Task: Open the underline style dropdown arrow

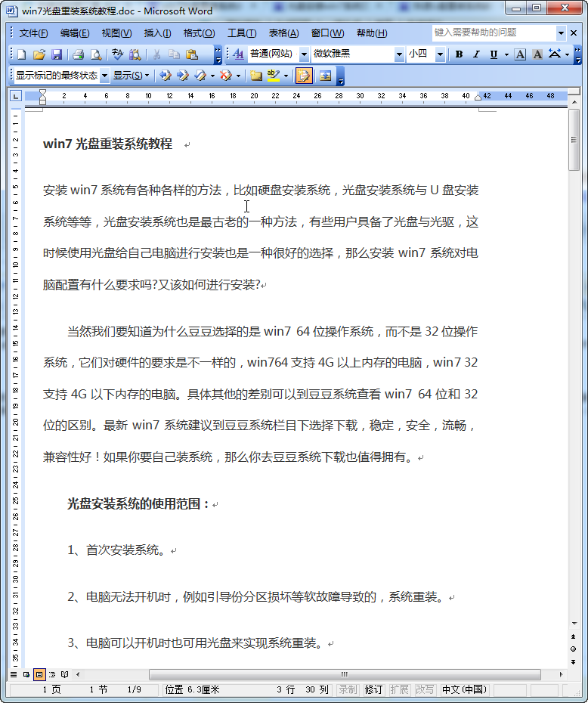Action: point(506,54)
